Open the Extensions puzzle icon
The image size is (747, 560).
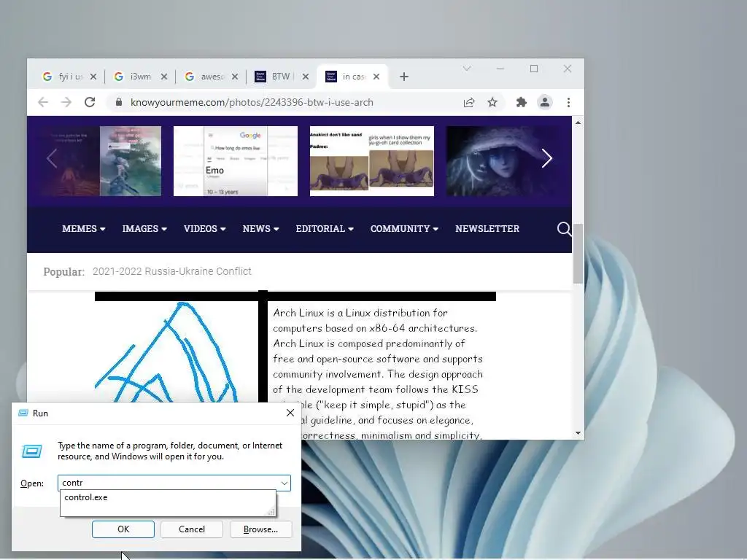pos(521,102)
